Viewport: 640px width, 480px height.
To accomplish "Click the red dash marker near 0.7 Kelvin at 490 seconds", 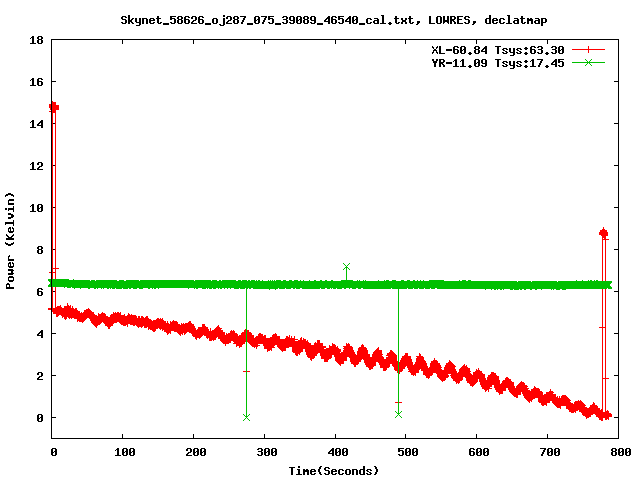I will (398, 402).
